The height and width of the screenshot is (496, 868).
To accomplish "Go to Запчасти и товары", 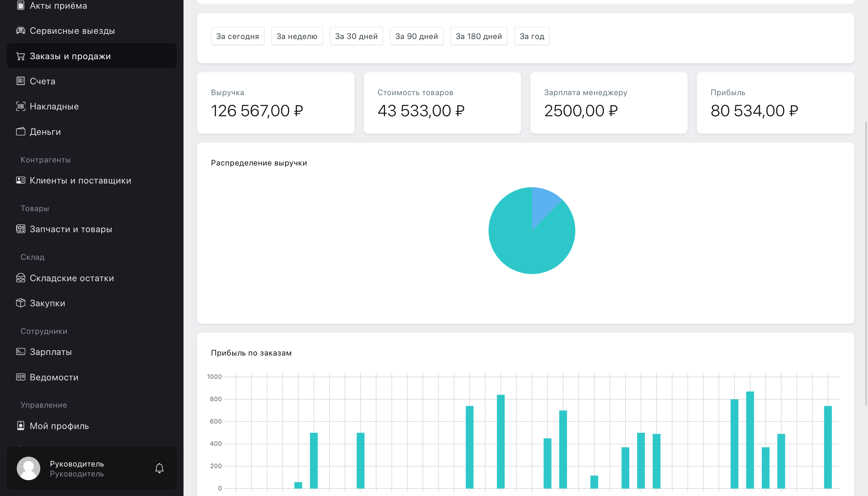I will click(92, 229).
